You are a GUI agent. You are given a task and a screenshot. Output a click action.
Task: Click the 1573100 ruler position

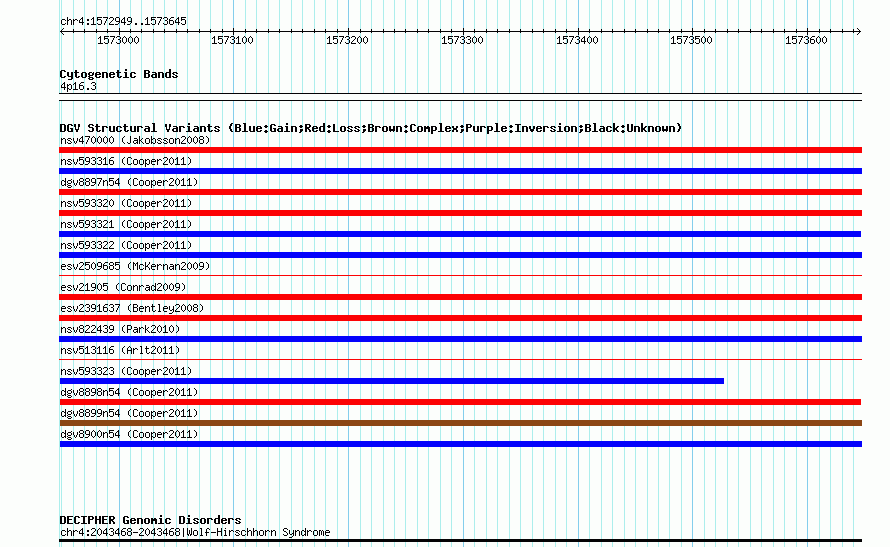232,40
